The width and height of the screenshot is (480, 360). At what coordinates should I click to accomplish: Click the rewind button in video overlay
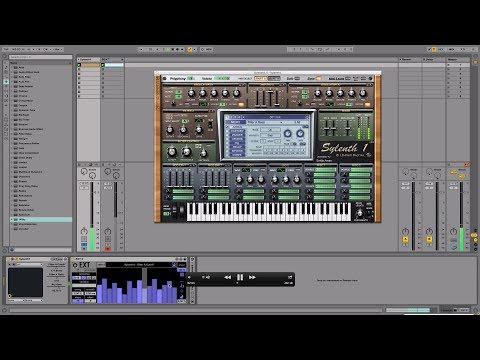[x=227, y=277]
